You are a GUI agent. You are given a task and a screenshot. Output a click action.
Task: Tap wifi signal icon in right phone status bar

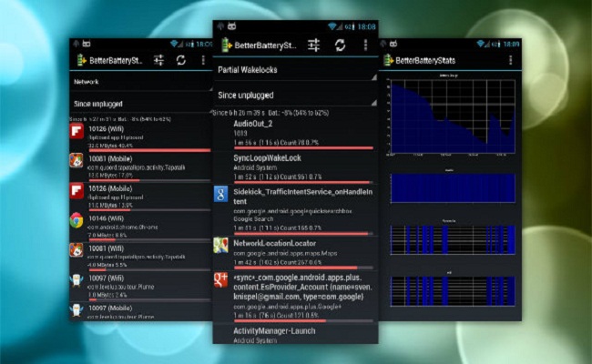pyautogui.click(x=481, y=44)
